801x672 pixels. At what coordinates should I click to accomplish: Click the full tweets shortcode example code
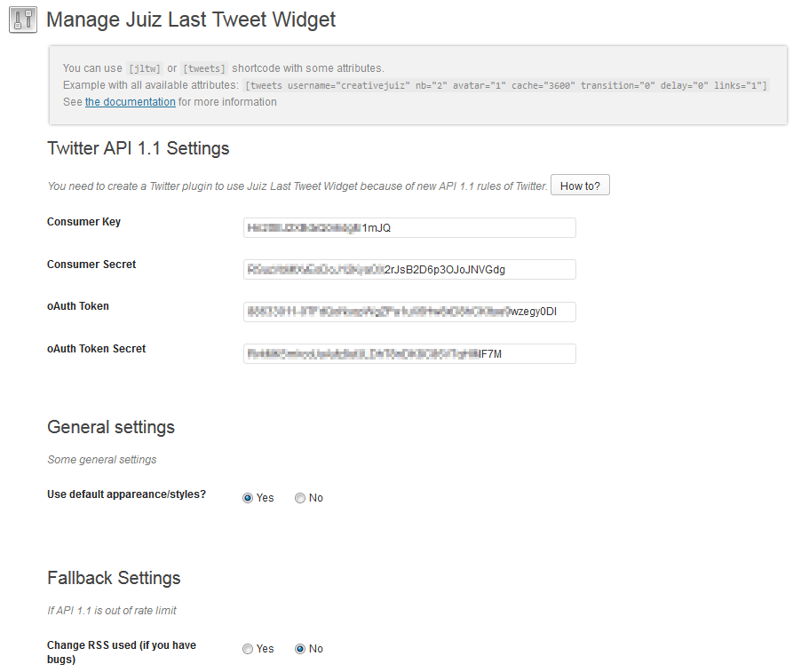pyautogui.click(x=506, y=86)
